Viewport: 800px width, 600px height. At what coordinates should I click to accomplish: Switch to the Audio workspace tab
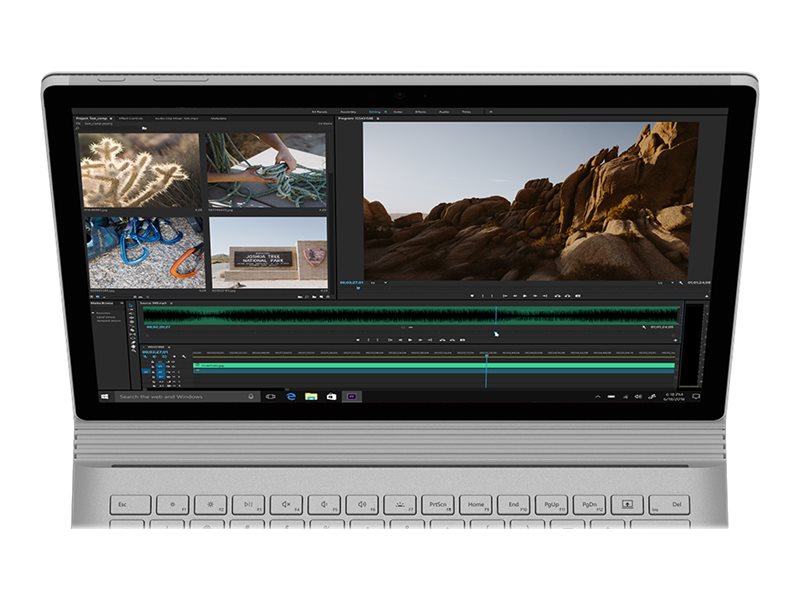[444, 112]
